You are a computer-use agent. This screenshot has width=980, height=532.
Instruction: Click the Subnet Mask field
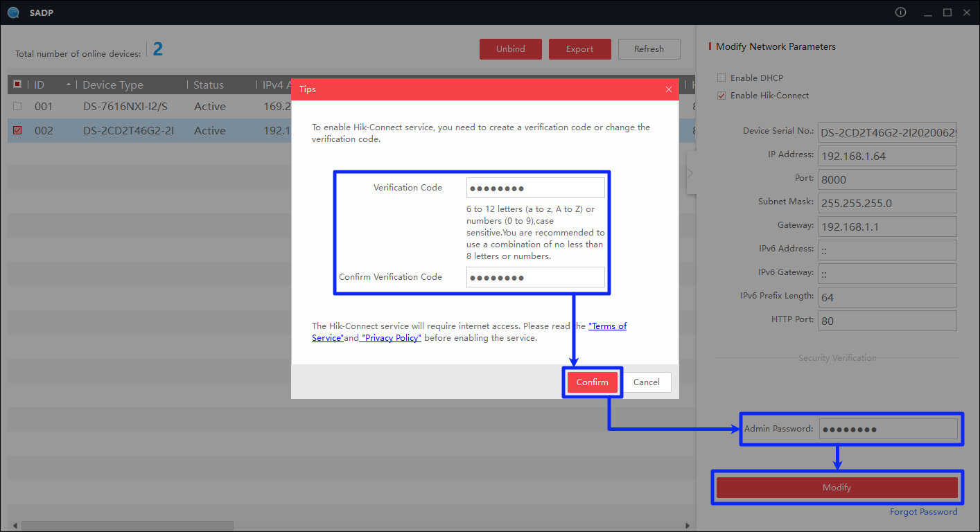click(888, 203)
